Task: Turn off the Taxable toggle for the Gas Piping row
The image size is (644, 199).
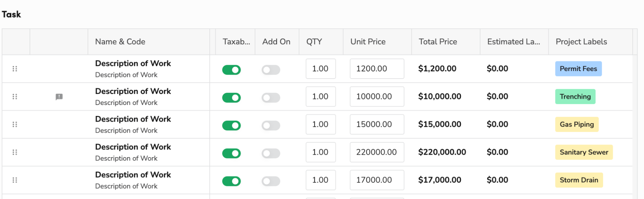Action: (x=231, y=125)
